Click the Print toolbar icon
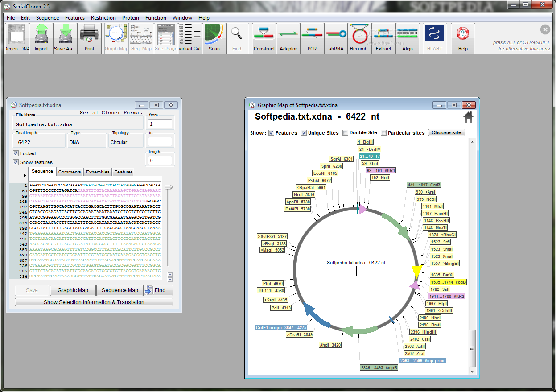This screenshot has height=392, width=556. tap(90, 38)
